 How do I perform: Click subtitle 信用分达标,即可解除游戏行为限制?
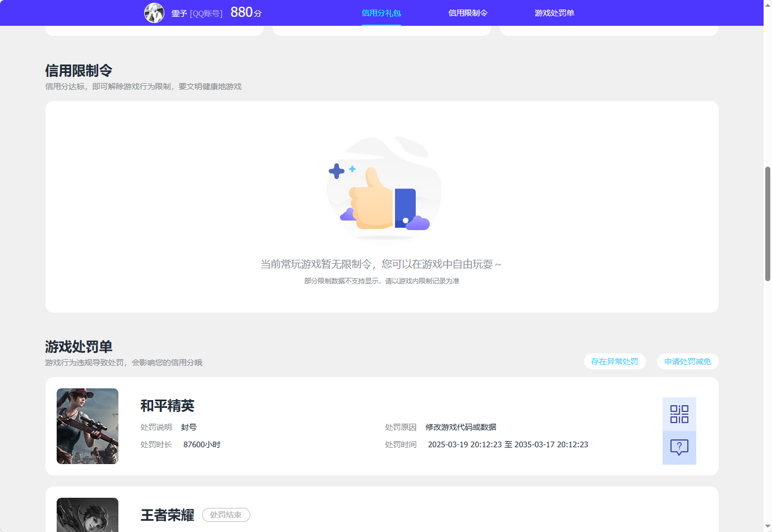(x=143, y=86)
